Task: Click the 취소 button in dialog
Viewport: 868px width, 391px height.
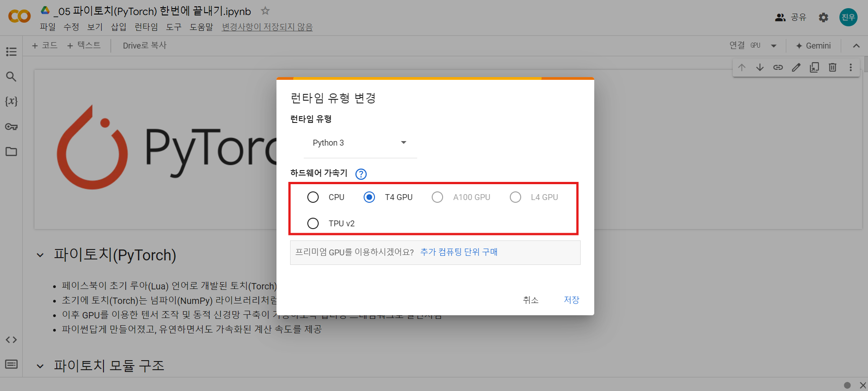Action: point(531,300)
